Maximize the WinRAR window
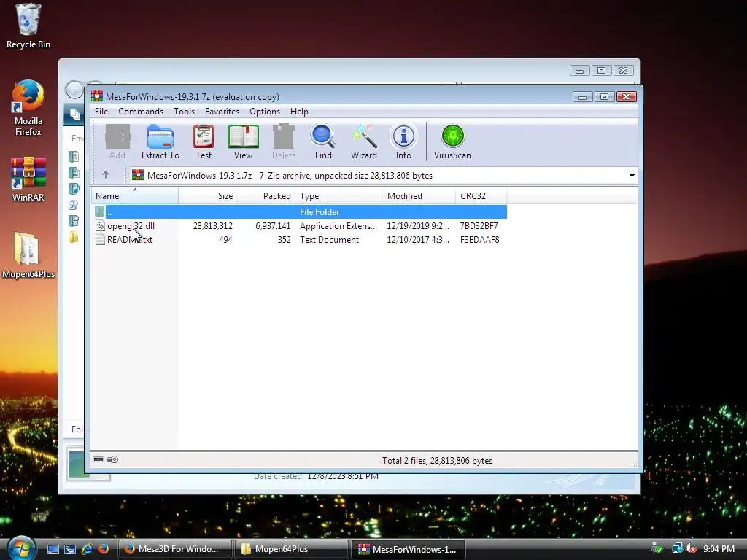Viewport: 747px width, 560px height. (x=605, y=97)
